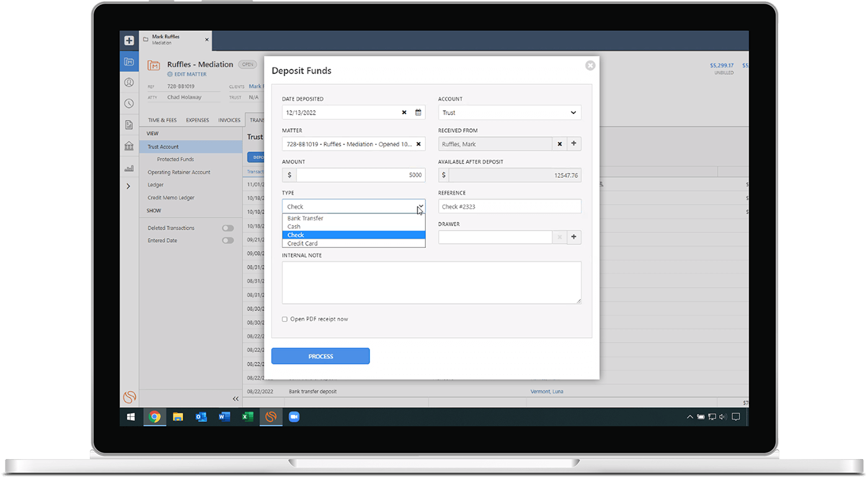Open the bank building icon in the sidebar
Image resolution: width=868 pixels, height=479 pixels.
(x=129, y=146)
